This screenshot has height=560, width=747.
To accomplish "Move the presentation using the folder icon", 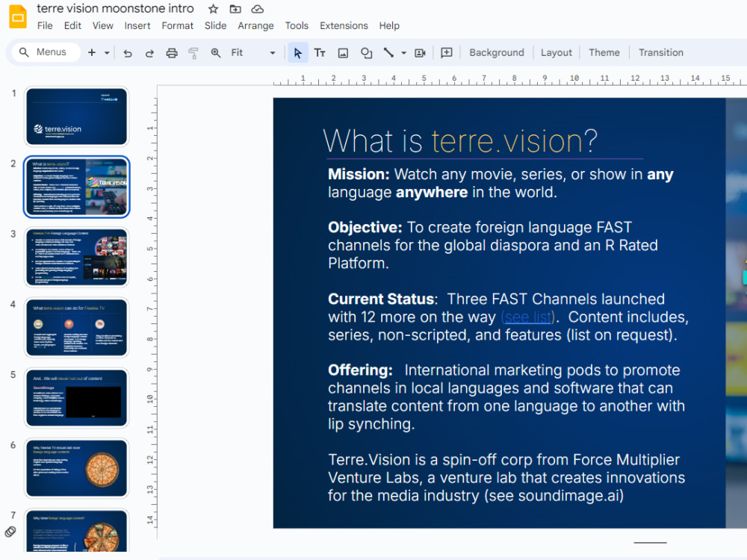I will pyautogui.click(x=235, y=9).
